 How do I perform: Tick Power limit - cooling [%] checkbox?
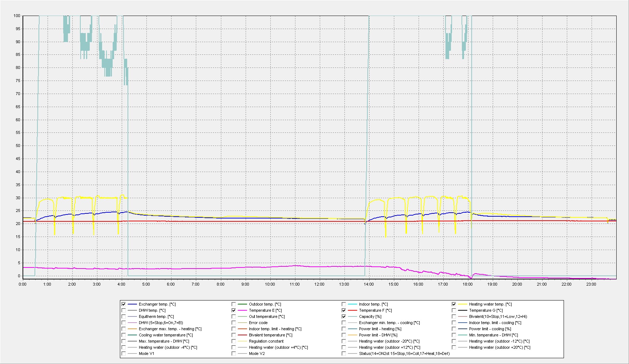click(454, 329)
